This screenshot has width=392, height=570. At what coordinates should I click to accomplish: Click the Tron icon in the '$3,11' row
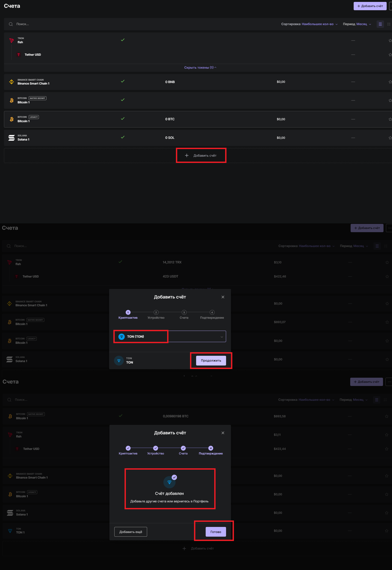point(10,434)
